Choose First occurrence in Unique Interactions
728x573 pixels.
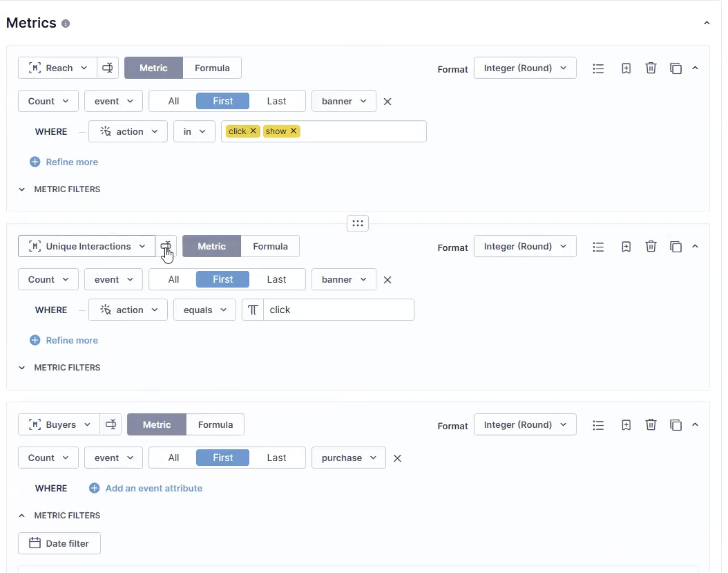point(223,279)
